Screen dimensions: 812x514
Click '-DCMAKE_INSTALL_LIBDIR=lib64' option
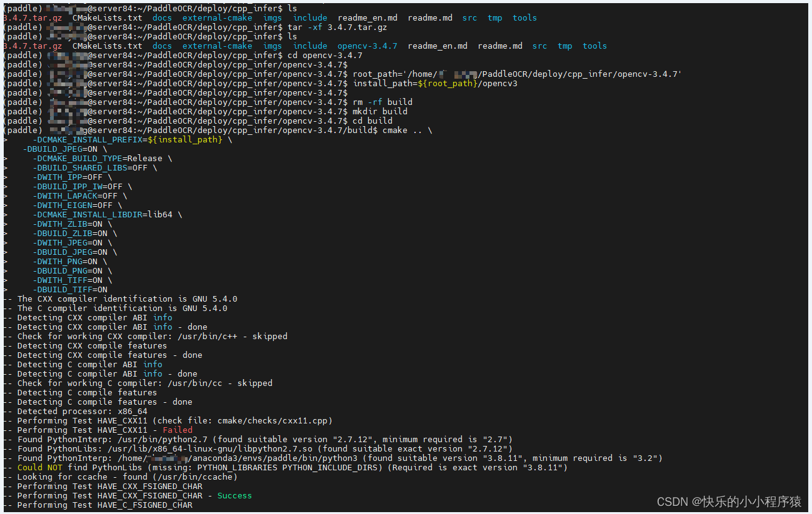103,215
